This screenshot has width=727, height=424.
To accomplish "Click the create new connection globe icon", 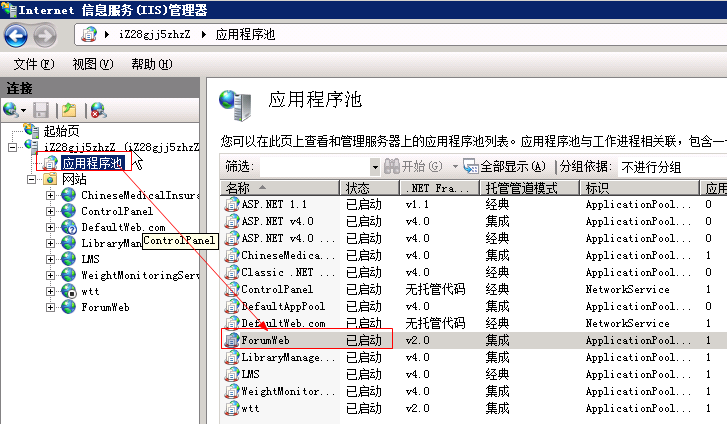I will [11, 110].
